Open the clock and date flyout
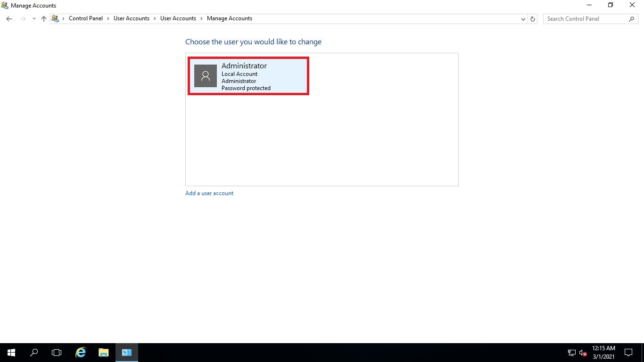The image size is (644, 362). 603,353
